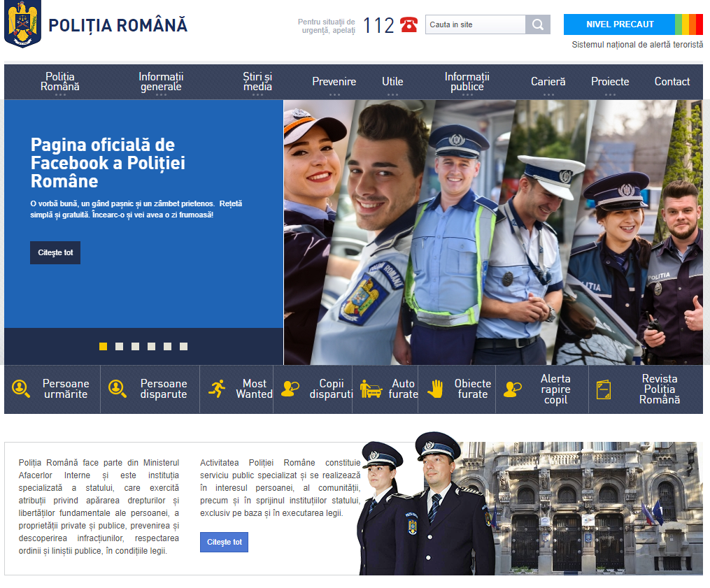This screenshot has height=588, width=710.
Task: Click the Poliția Română coat of arms logo
Action: (22, 24)
